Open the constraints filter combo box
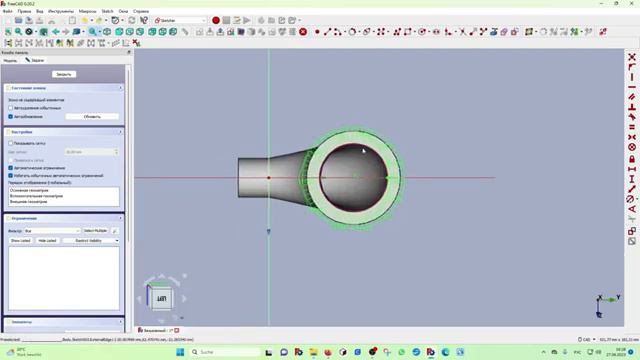Image resolution: width=640 pixels, height=360 pixels. [x=52, y=231]
